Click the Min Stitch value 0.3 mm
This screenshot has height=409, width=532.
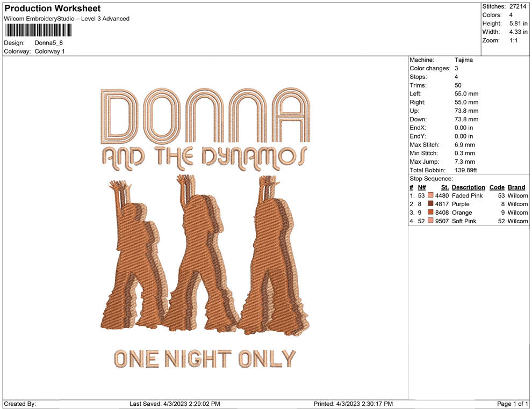click(x=465, y=153)
